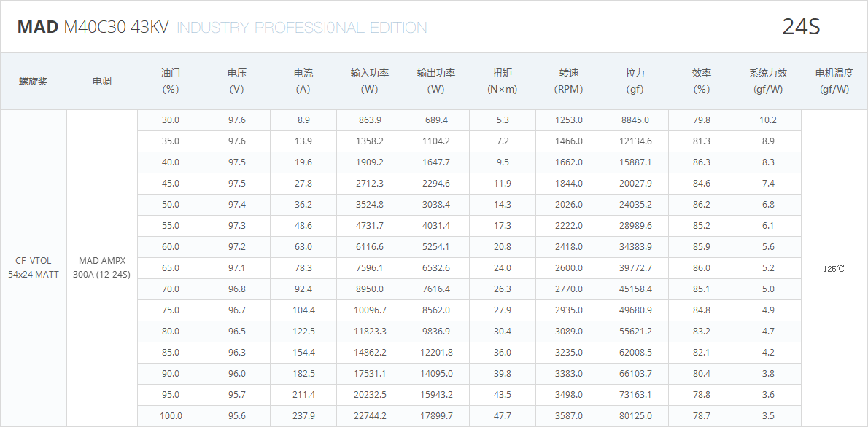Click RPM value 1662.0

pos(569,162)
